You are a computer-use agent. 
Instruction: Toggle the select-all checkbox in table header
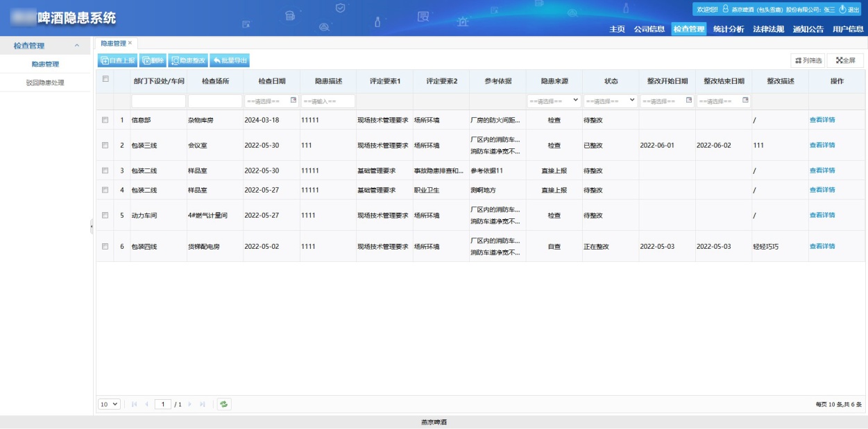pyautogui.click(x=105, y=79)
